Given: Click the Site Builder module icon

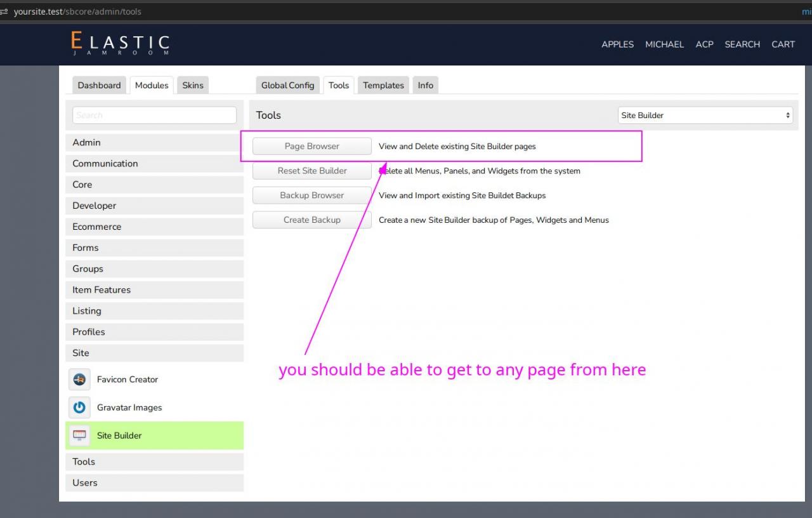Looking at the screenshot, I should [x=79, y=435].
